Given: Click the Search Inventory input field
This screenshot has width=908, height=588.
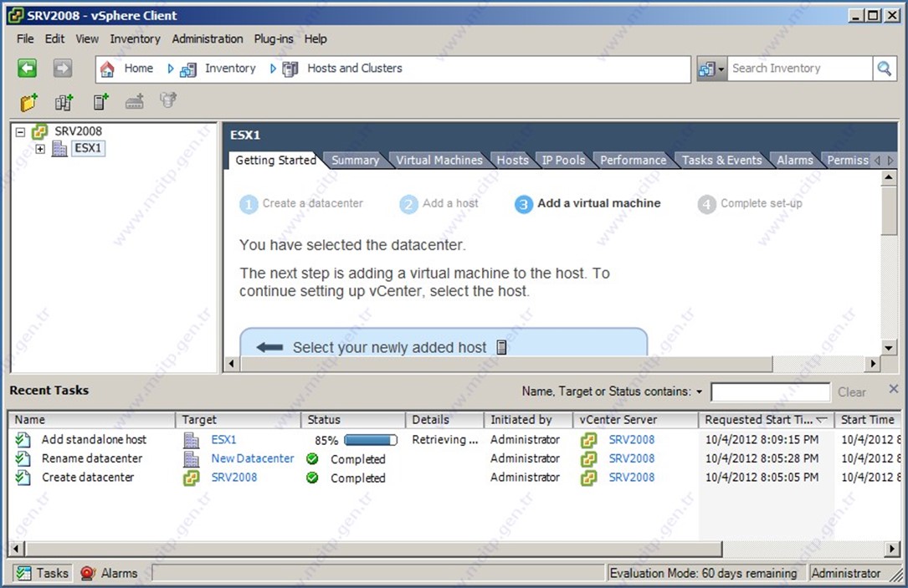Looking at the screenshot, I should click(x=800, y=69).
